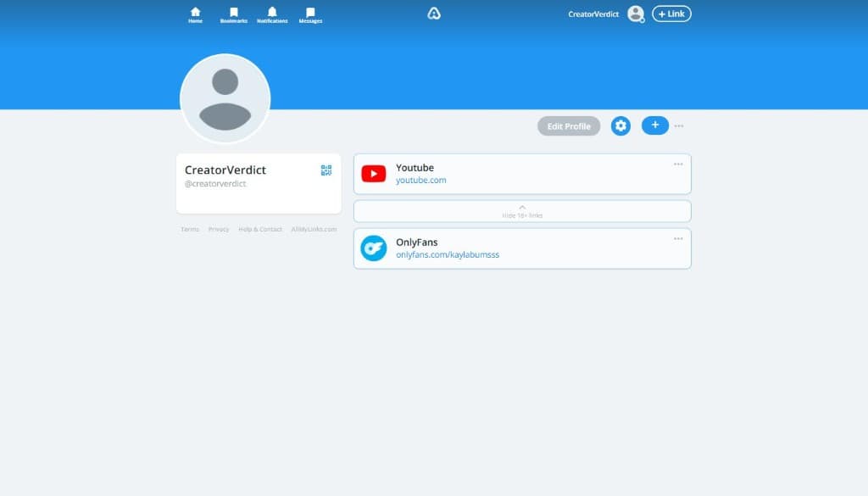Click the large profile picture placeholder

pyautogui.click(x=225, y=98)
